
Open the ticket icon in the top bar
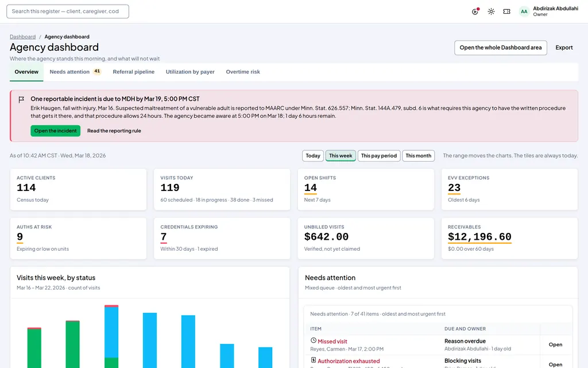506,11
